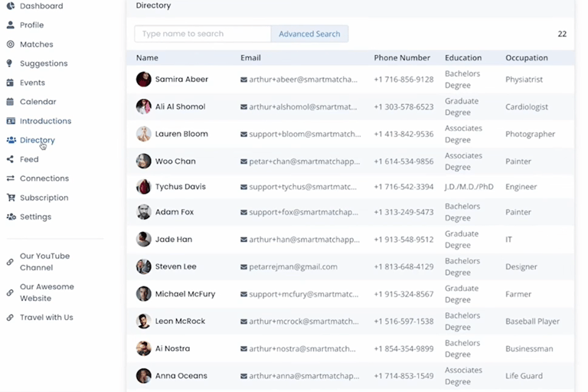Click the Life Guard occupation cell
The height and width of the screenshot is (392, 588).
click(524, 376)
